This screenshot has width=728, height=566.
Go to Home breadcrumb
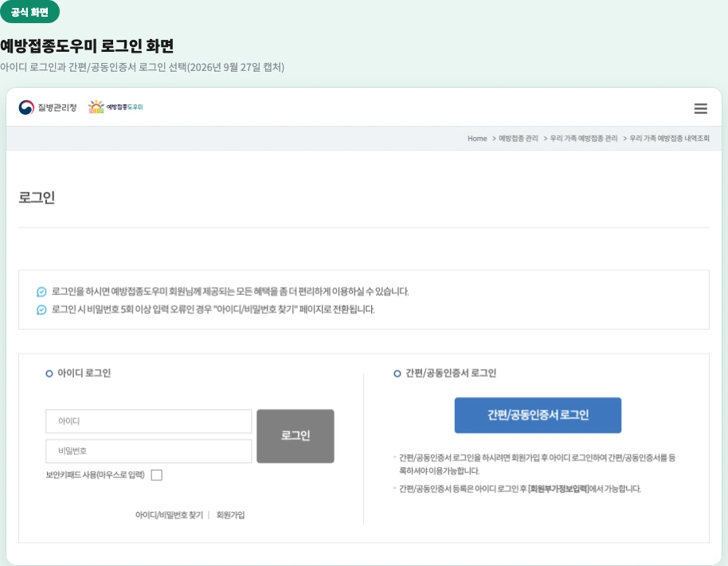477,138
